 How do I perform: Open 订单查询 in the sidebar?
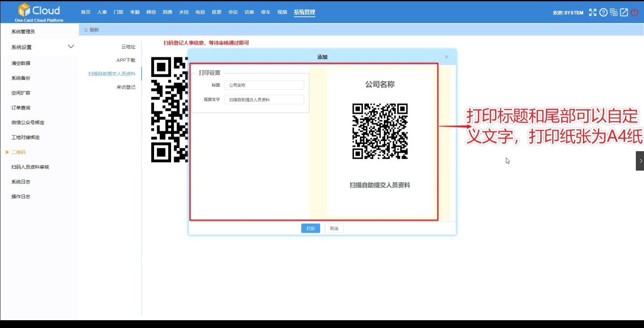click(21, 108)
